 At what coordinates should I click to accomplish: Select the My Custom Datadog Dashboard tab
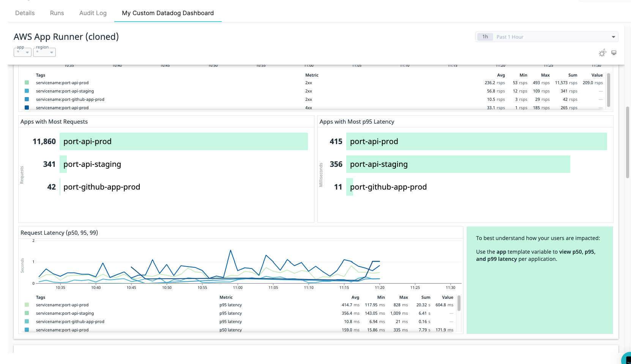pyautogui.click(x=167, y=13)
